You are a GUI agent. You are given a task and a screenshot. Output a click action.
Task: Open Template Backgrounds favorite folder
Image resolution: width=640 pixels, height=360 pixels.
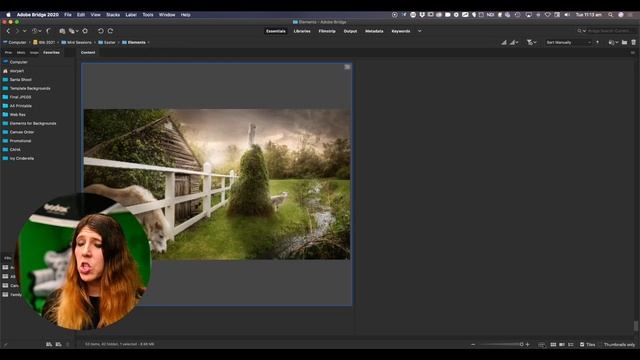30,88
